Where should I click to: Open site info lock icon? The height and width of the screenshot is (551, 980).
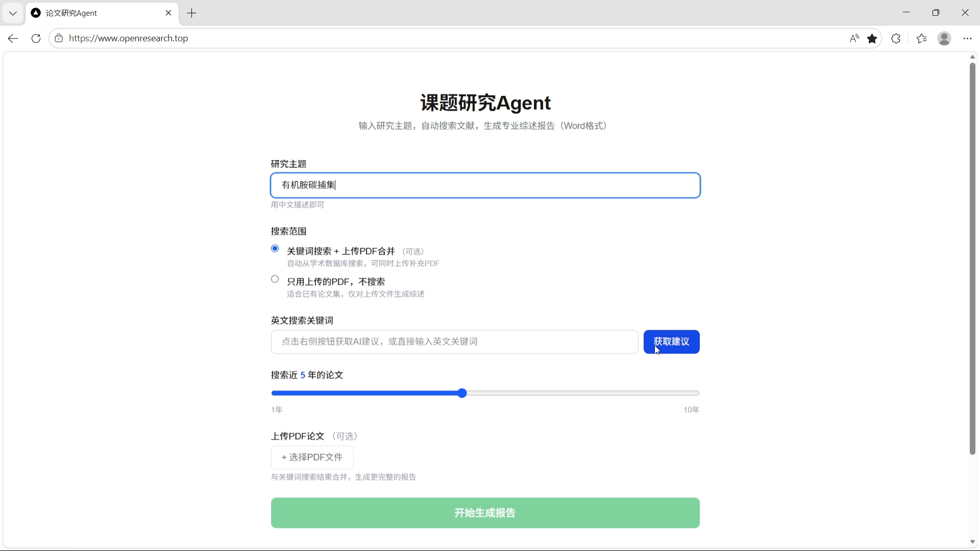point(59,38)
